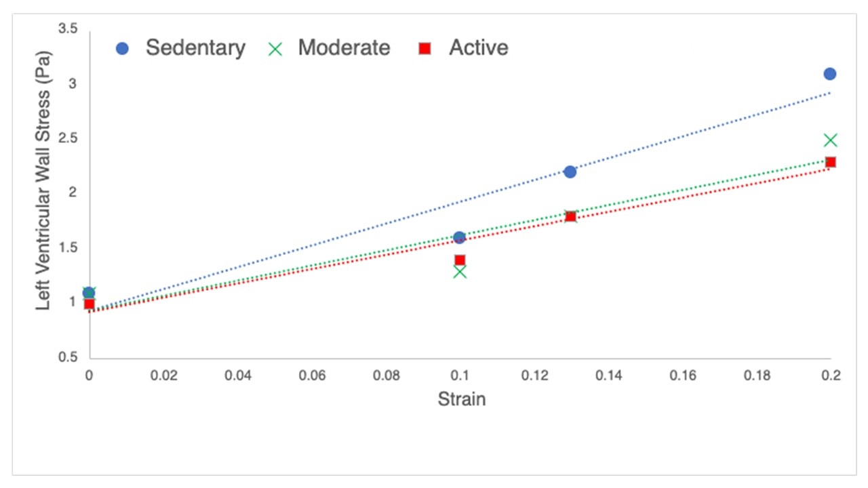
Task: Click the 0.16 tick label on Strain axis
Action: pos(682,375)
